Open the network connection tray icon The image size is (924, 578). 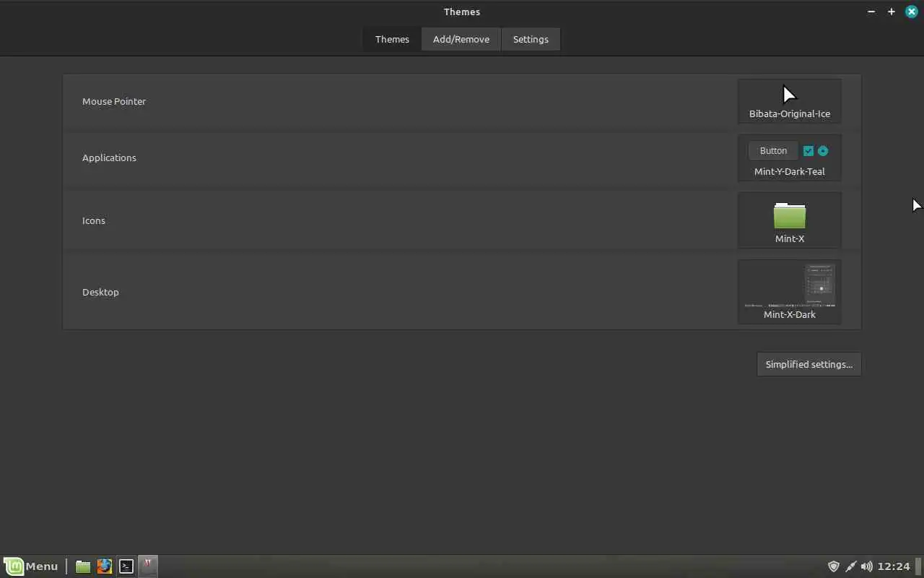tap(850, 566)
